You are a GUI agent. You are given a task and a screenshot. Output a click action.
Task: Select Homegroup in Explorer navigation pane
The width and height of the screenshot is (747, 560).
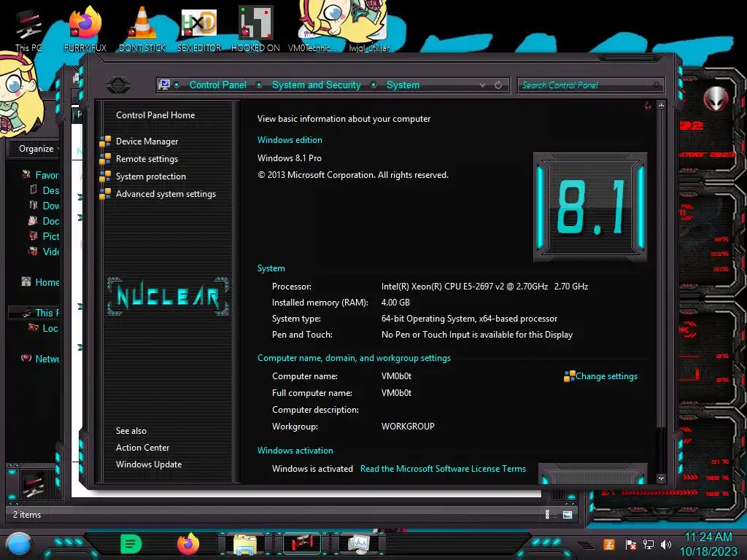[x=47, y=282]
